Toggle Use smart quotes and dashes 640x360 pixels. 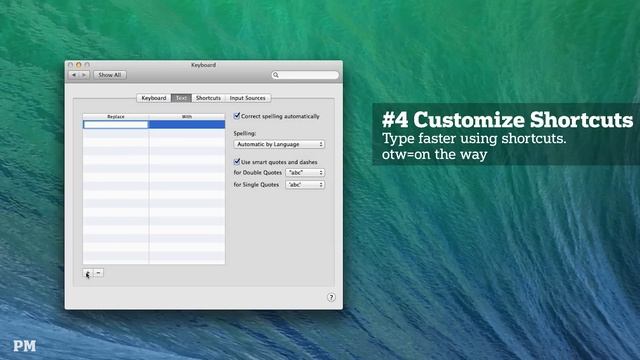coord(237,162)
